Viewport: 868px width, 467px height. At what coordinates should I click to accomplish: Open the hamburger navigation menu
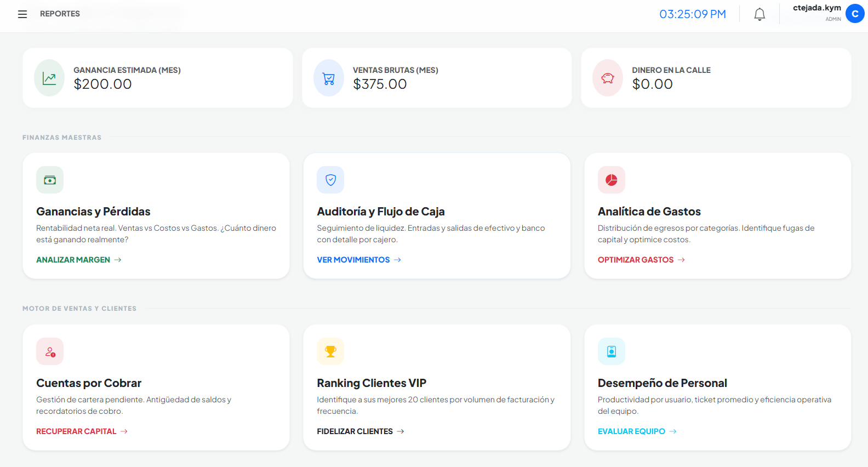22,14
